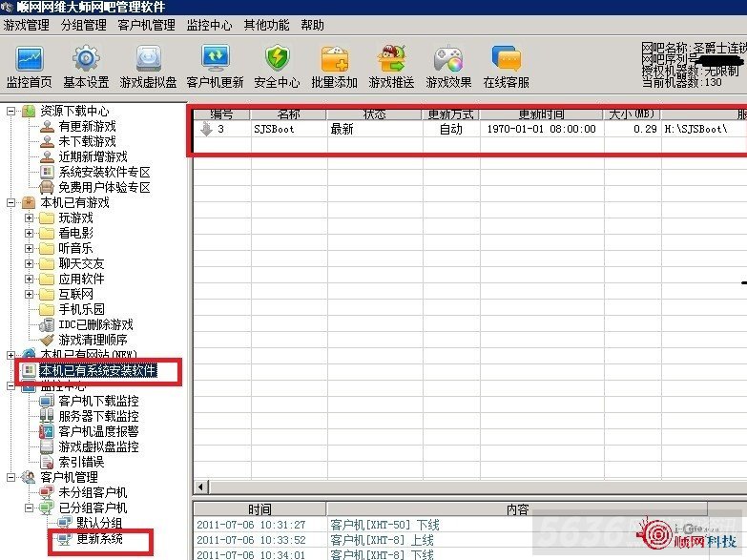Screen dimensions: 747x560
Task: Open 游戏推送 toolbar icon
Action: pos(391,59)
